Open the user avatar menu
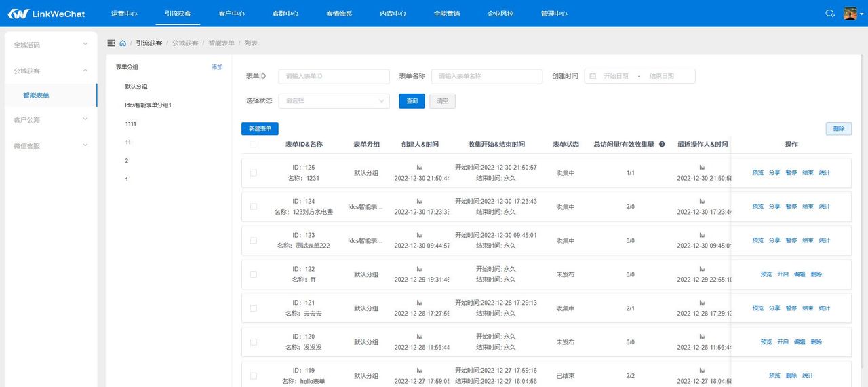Screen dimensions: 868x387 click(850, 13)
